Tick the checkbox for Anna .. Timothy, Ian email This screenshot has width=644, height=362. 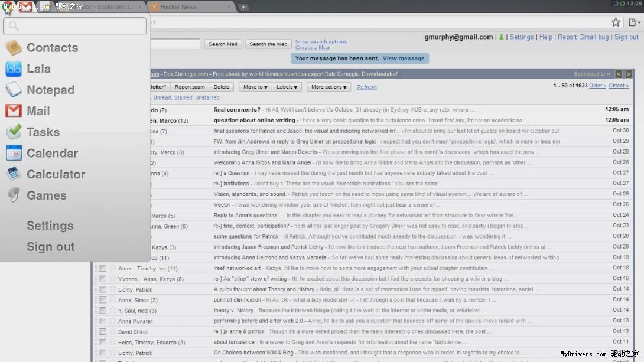click(x=103, y=269)
